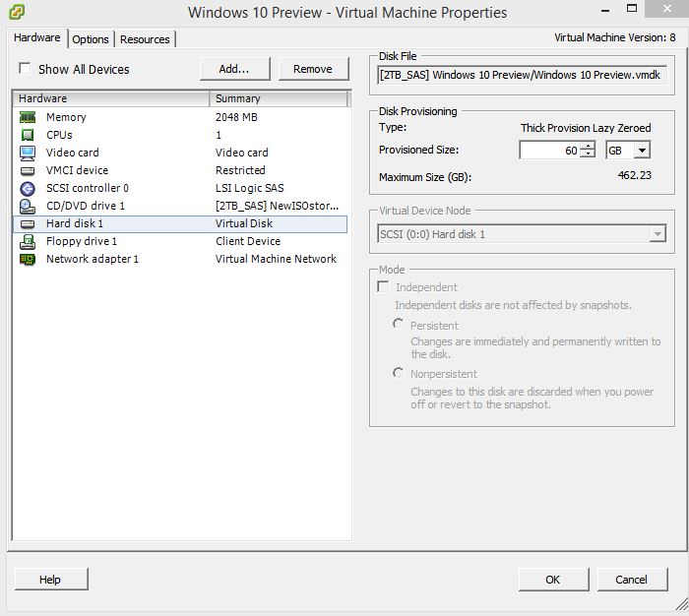The width and height of the screenshot is (689, 616).
Task: Click the Hardware column header
Action: 110,98
